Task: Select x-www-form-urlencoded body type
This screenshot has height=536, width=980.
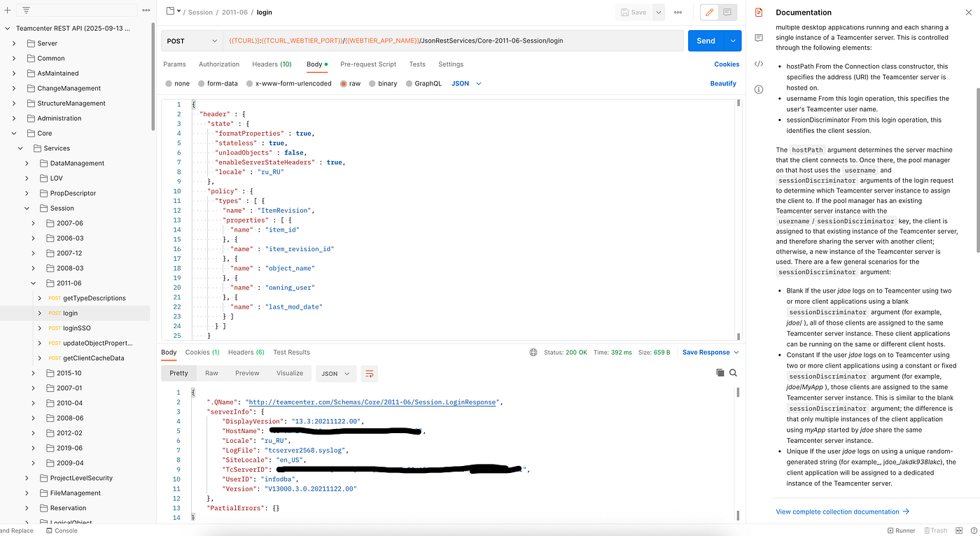Action: tap(288, 83)
